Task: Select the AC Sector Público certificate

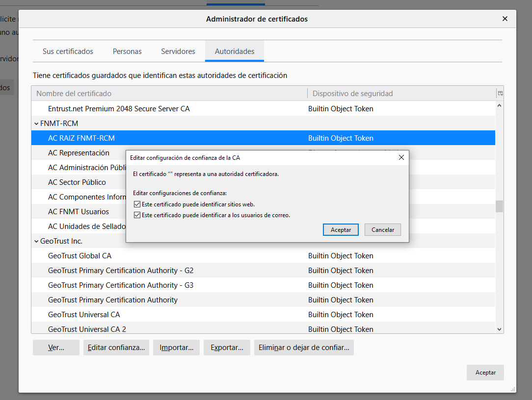Action: (x=77, y=182)
